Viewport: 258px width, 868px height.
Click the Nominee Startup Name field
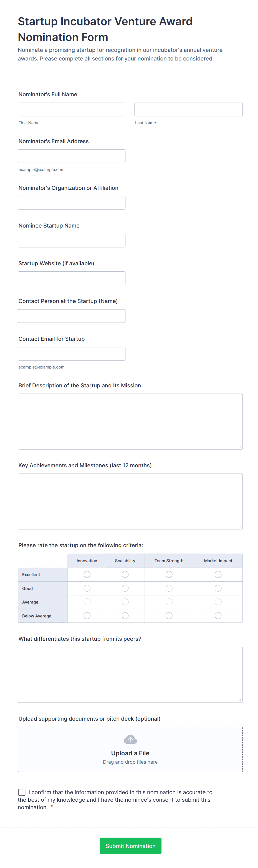click(72, 241)
